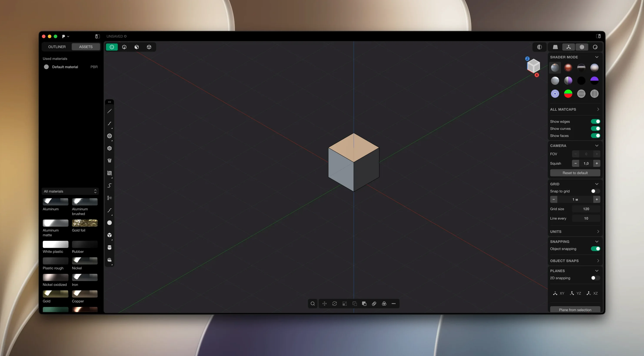This screenshot has height=356, width=644.
Task: Select the XY construction plane
Action: tap(559, 293)
